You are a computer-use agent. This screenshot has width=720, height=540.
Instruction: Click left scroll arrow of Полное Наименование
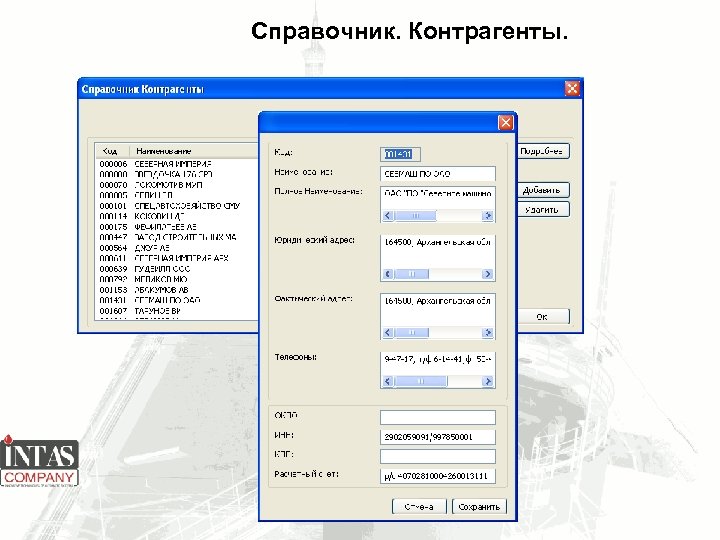[x=388, y=216]
